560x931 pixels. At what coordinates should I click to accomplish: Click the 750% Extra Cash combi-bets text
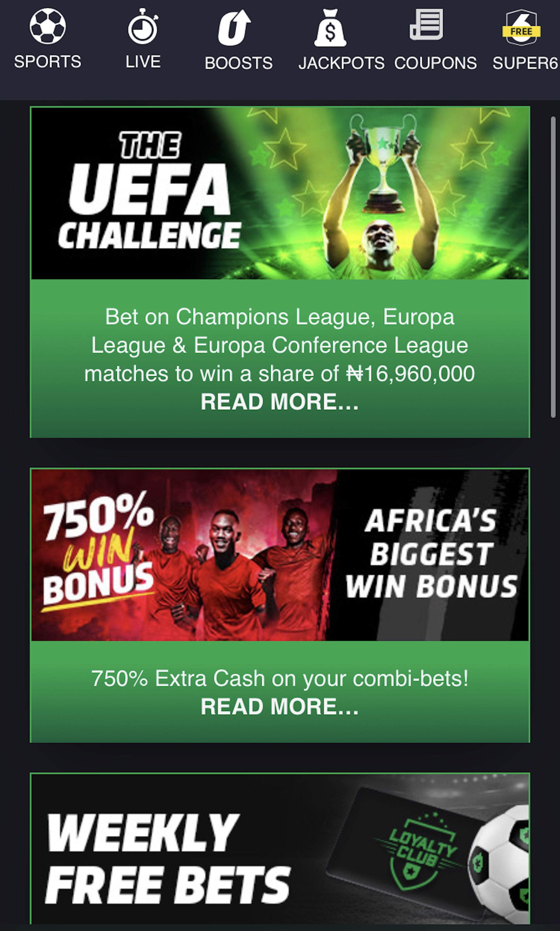tap(280, 679)
